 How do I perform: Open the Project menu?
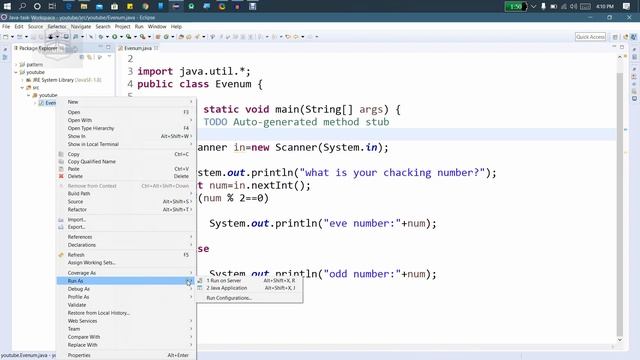122,27
